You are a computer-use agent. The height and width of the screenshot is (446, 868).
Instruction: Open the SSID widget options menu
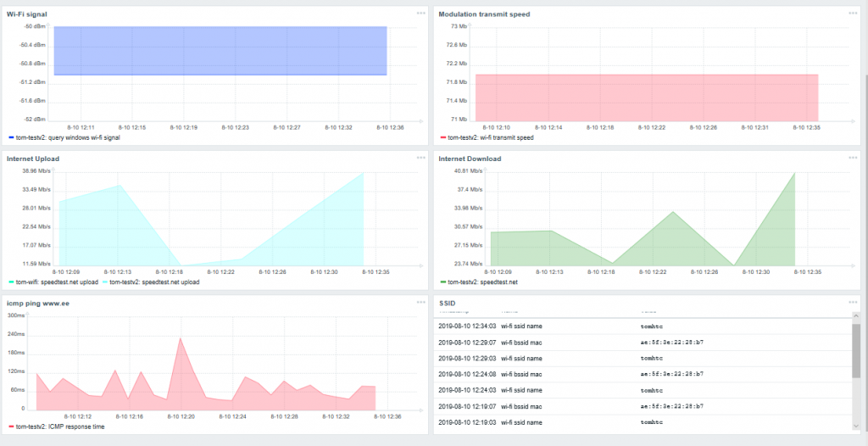(x=853, y=302)
